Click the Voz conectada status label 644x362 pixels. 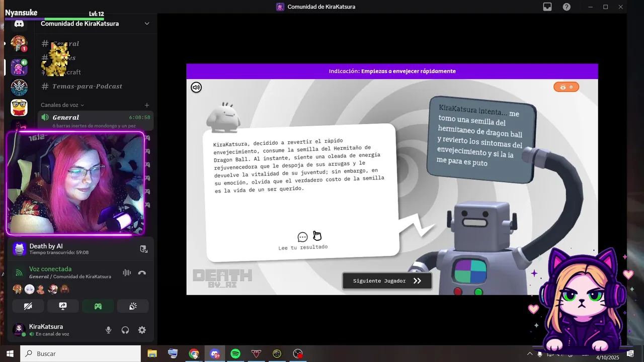[50, 269]
